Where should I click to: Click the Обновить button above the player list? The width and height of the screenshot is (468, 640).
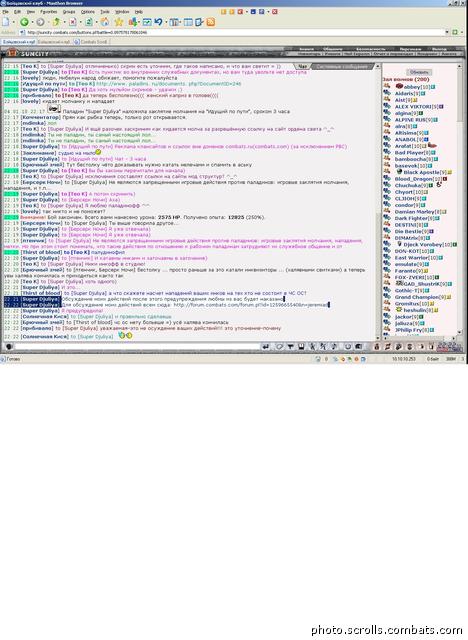(418, 72)
